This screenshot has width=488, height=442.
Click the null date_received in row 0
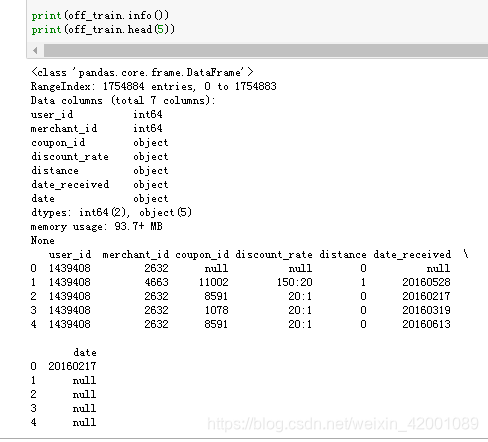[x=439, y=268]
